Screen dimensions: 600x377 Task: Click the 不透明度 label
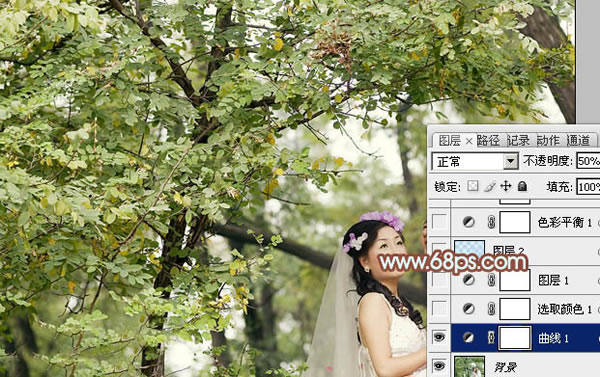(548, 161)
